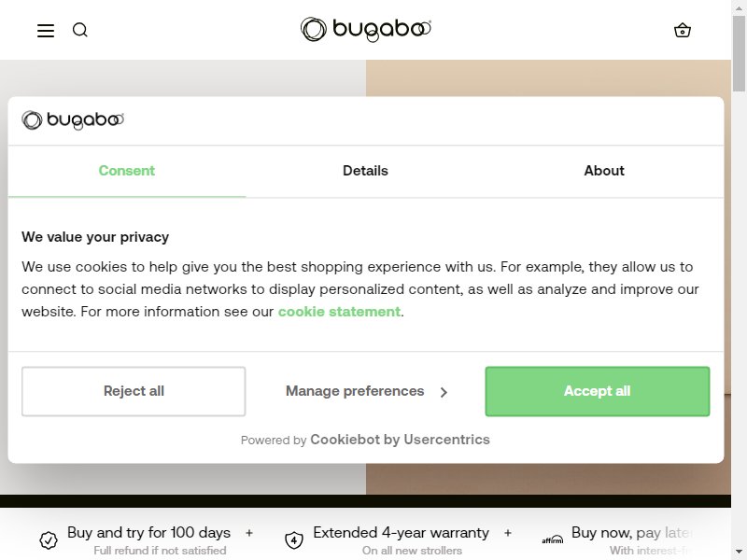Screen dimensions: 747x560
Task: Open the cookie statement link
Action: (339, 312)
